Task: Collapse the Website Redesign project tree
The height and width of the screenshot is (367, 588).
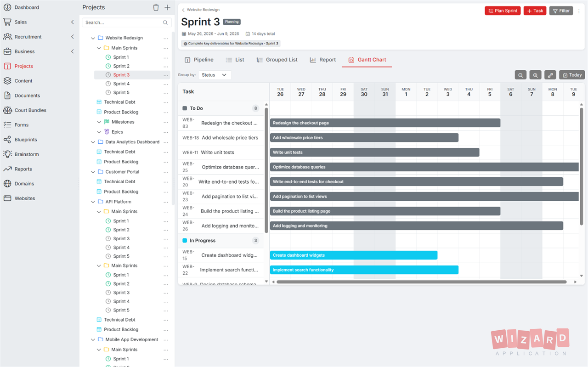Action: (x=93, y=38)
